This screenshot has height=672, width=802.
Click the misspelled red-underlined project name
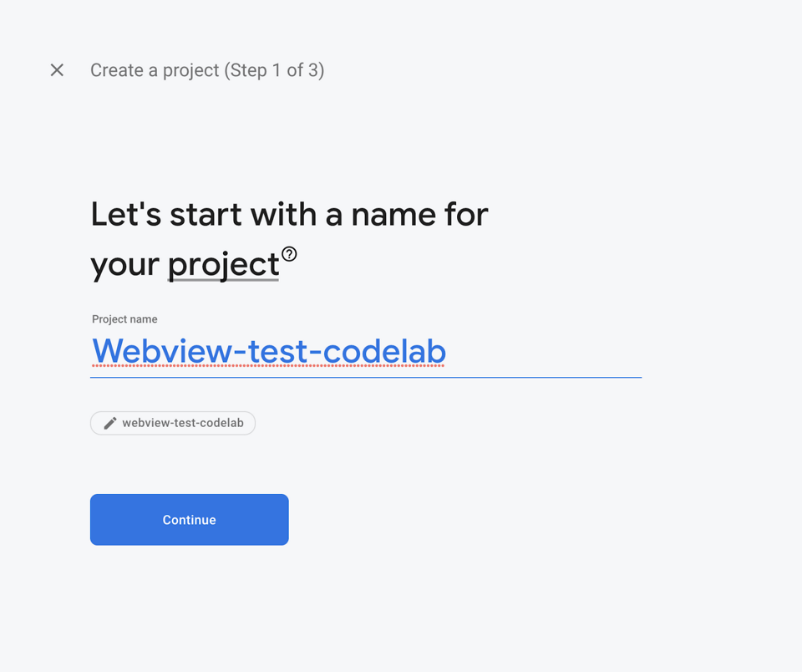[267, 351]
